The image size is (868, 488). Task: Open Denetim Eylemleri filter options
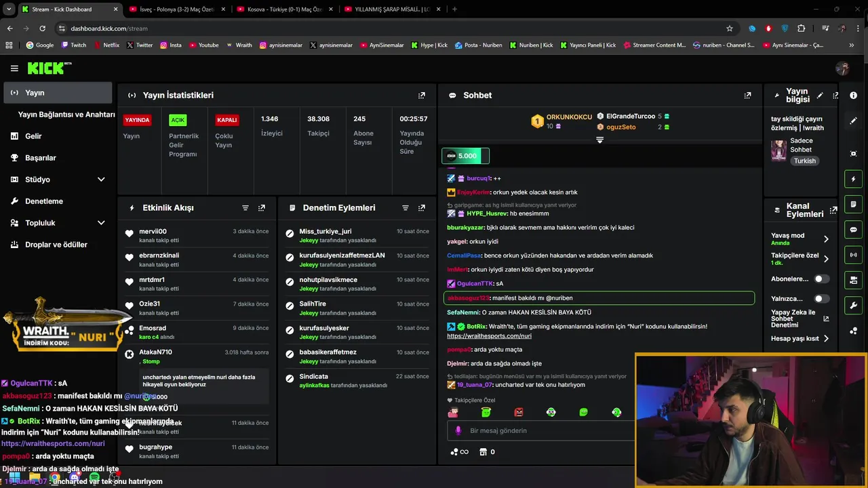click(406, 208)
